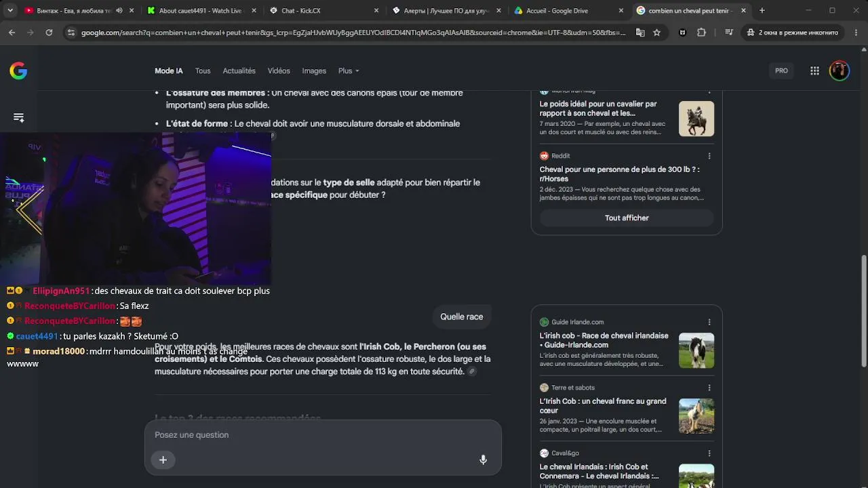Select the Mode IA tab

click(x=169, y=71)
